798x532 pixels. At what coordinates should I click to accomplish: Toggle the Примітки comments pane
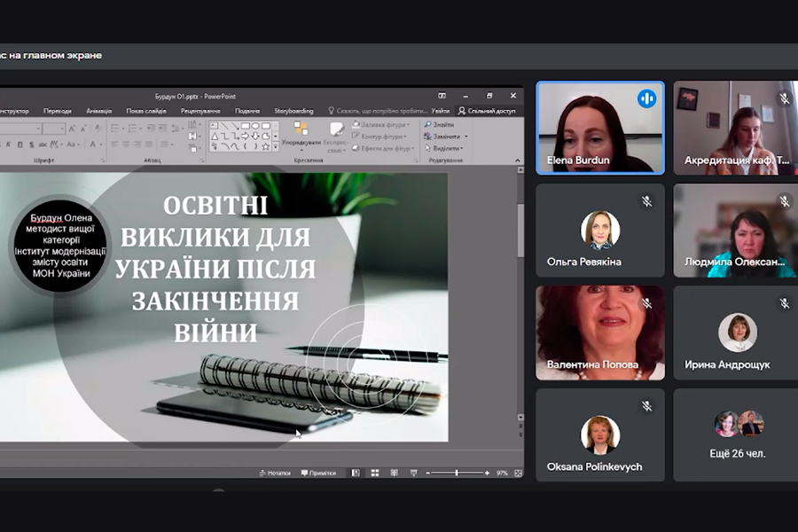click(318, 473)
